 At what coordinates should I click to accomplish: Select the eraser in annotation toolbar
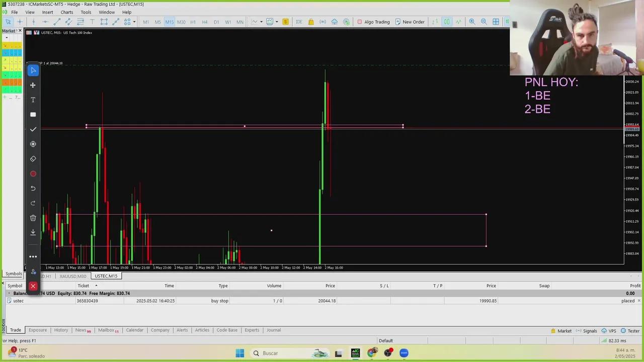[x=33, y=159]
